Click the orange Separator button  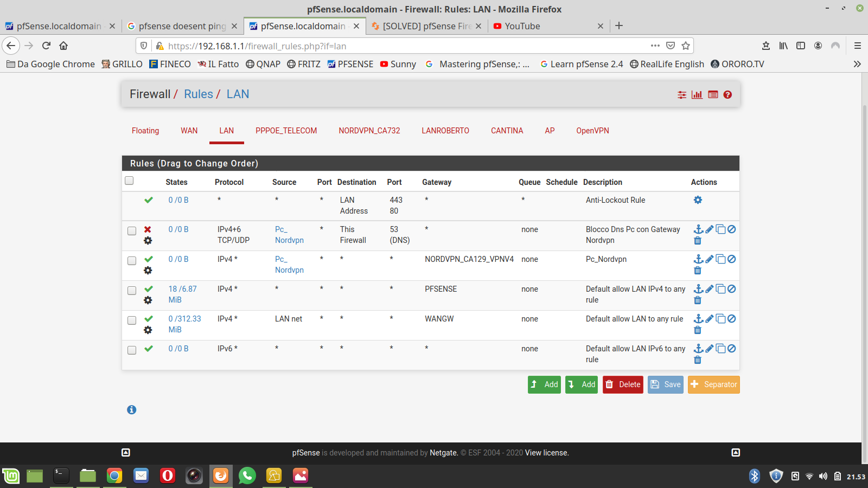pyautogui.click(x=714, y=384)
